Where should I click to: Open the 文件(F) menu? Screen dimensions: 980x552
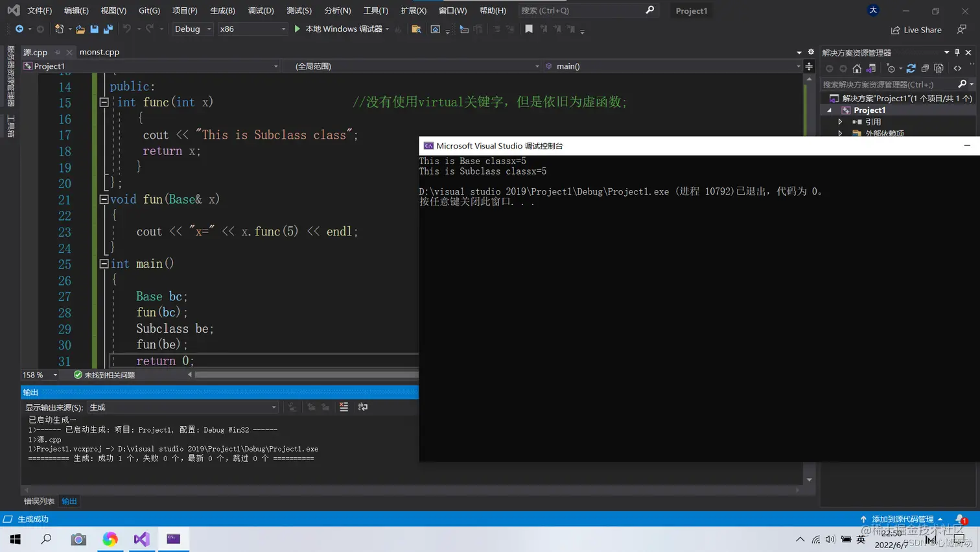40,10
